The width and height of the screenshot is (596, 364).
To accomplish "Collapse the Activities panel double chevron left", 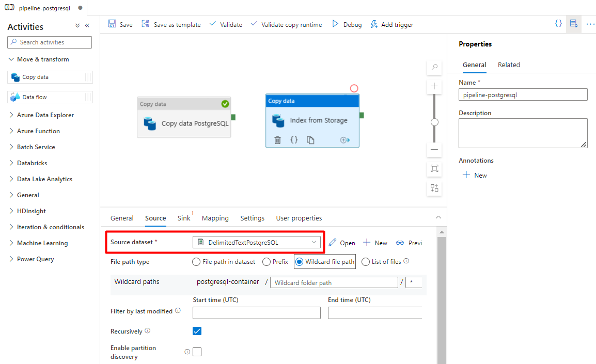I will click(87, 25).
